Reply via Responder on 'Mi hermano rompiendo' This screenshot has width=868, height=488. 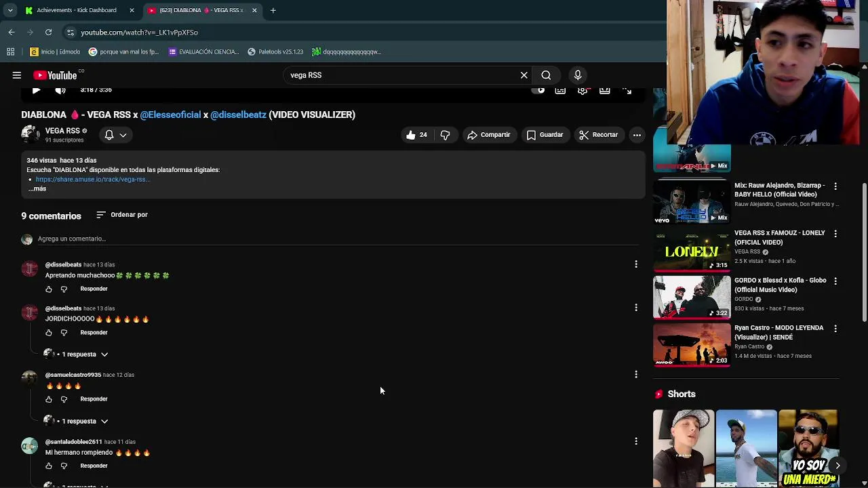94,466
